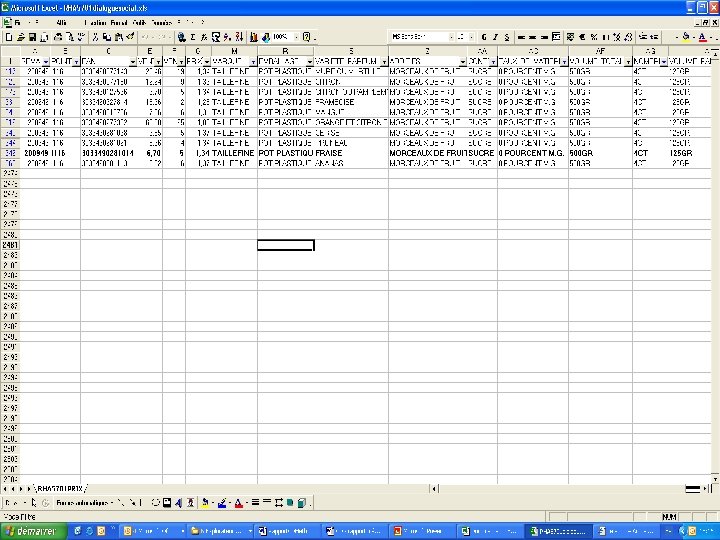The image size is (720, 540).
Task: Open autofilter dropdown for EAN column
Action: click(x=133, y=62)
